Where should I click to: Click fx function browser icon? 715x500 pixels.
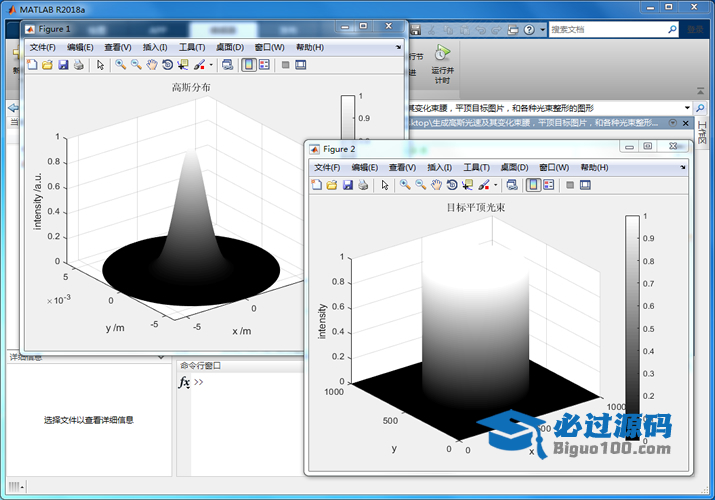(184, 382)
